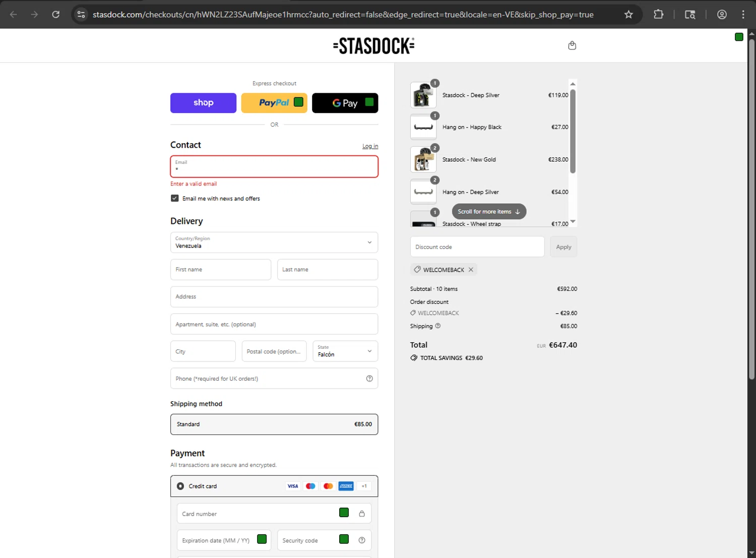The width and height of the screenshot is (756, 558).
Task: Click the Subtotal 10 items text
Action: tap(434, 289)
